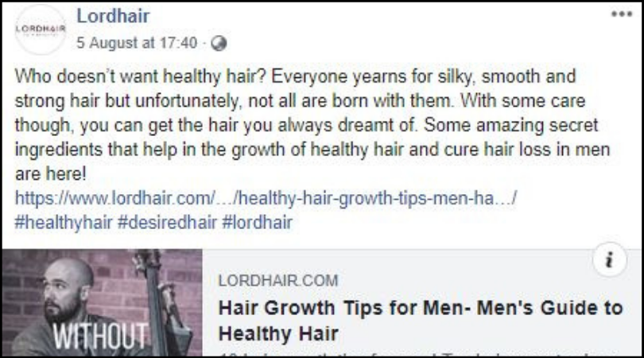
Task: Click the Lordhair page name
Action: coord(113,17)
